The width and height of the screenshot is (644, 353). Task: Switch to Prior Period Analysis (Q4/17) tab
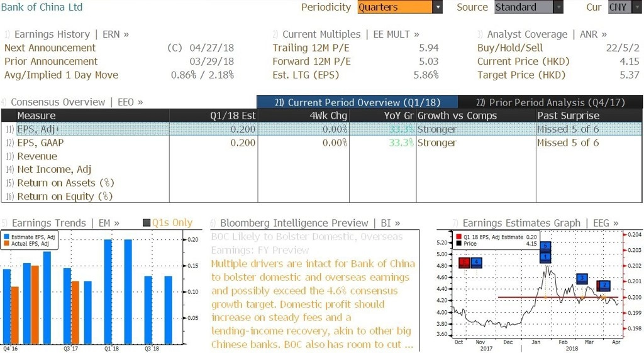point(550,102)
